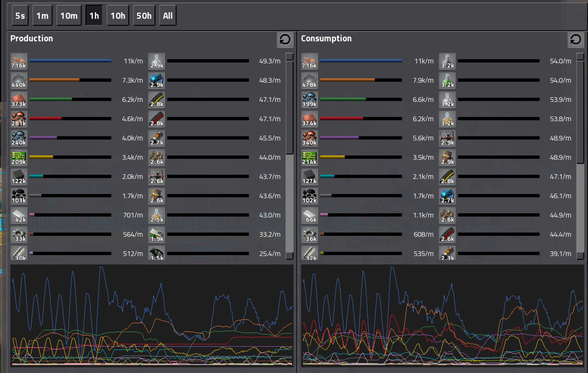Toggle the white bar item showing 42k

[x=19, y=215]
